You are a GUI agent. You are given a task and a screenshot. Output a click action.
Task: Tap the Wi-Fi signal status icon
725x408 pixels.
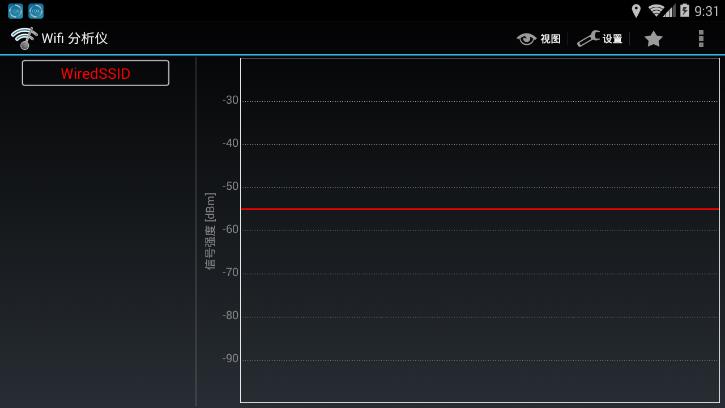pyautogui.click(x=656, y=11)
